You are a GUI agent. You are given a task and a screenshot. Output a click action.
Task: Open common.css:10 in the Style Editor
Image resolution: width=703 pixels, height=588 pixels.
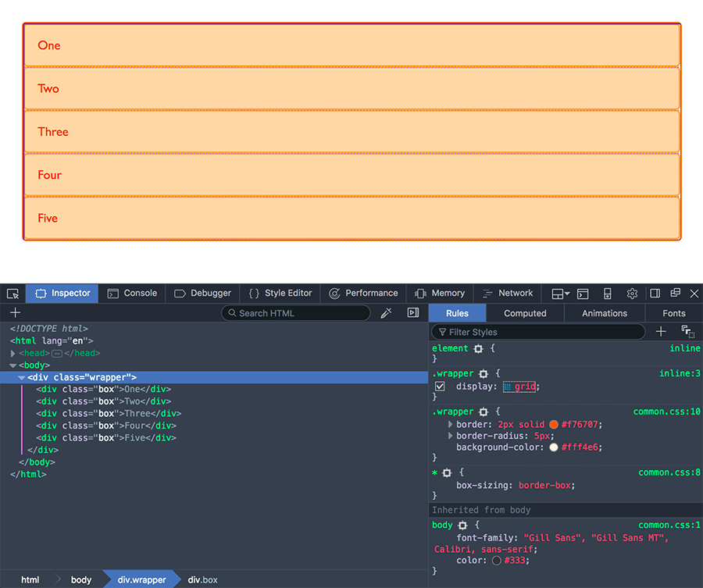[x=666, y=412]
